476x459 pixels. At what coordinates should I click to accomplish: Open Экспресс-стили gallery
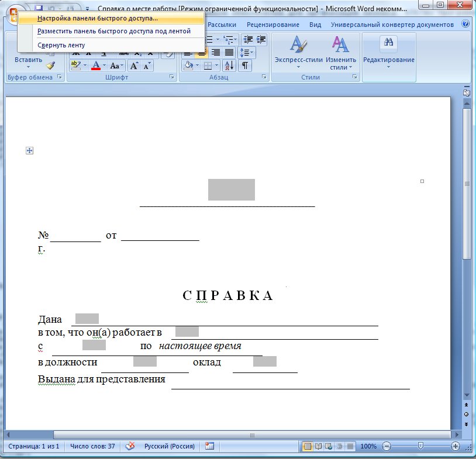pyautogui.click(x=298, y=51)
